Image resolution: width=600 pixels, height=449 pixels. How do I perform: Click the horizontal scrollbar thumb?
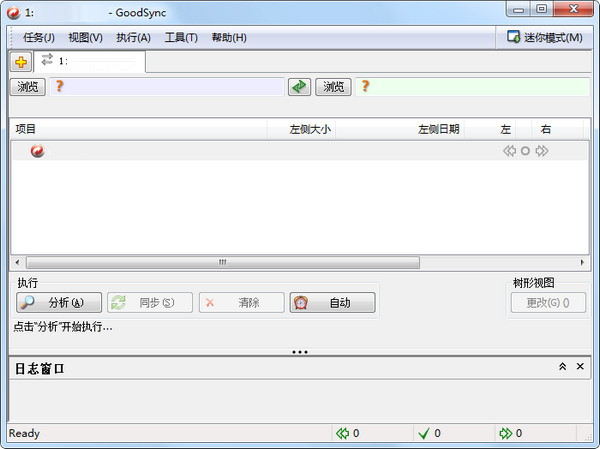[x=223, y=263]
